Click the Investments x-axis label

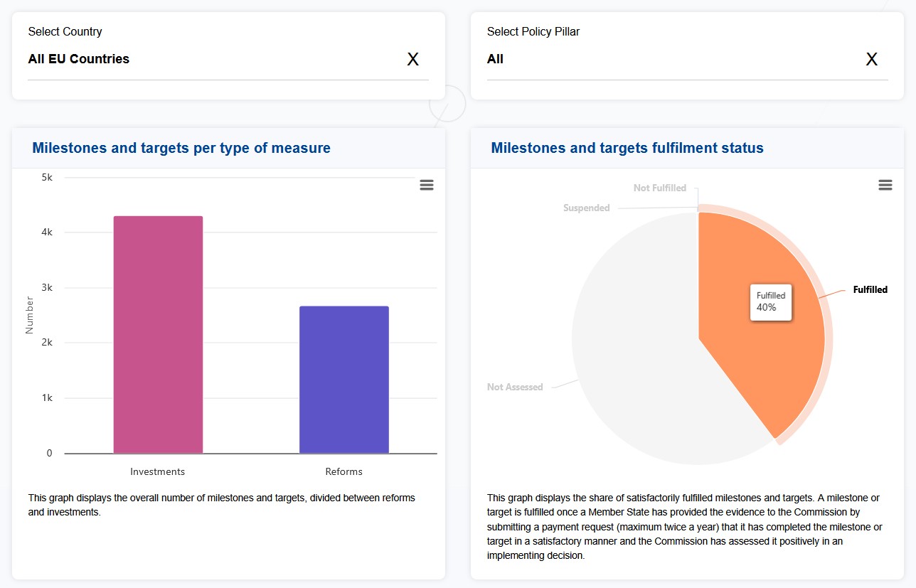point(157,472)
